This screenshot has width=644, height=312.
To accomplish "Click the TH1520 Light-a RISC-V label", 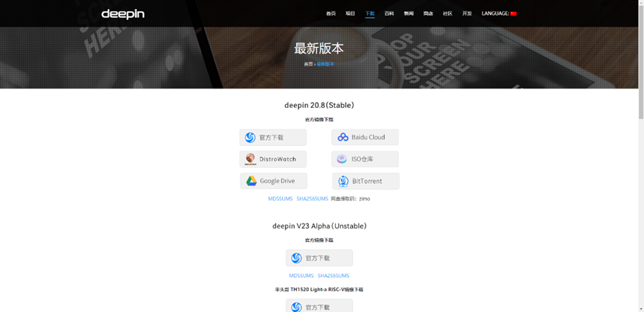I will click(319, 290).
